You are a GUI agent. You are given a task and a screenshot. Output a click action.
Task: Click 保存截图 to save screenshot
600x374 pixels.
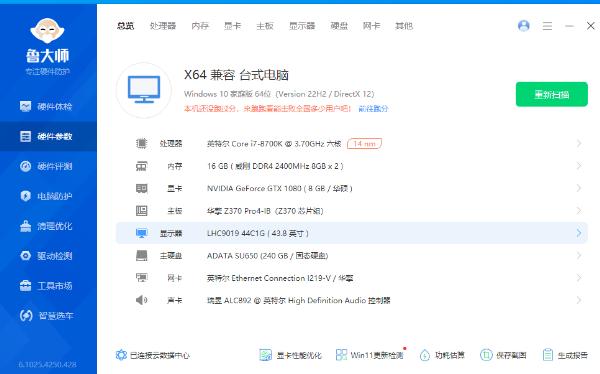(503, 355)
